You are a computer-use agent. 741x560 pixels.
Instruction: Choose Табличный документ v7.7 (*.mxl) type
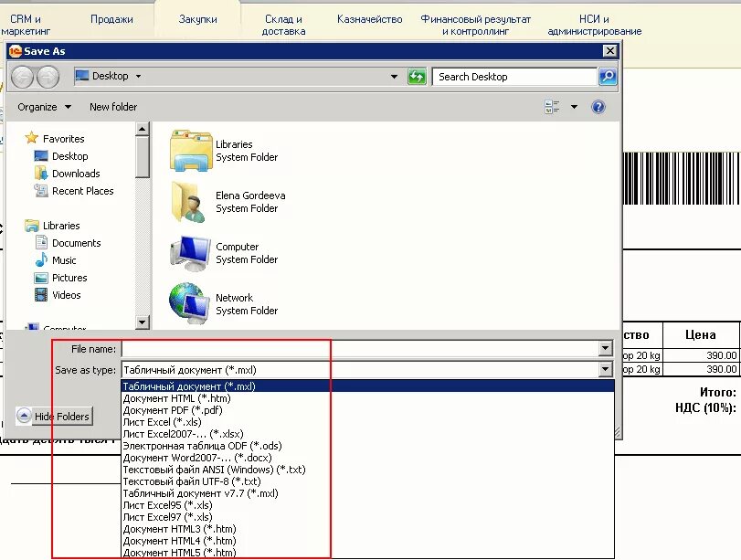pyautogui.click(x=367, y=493)
